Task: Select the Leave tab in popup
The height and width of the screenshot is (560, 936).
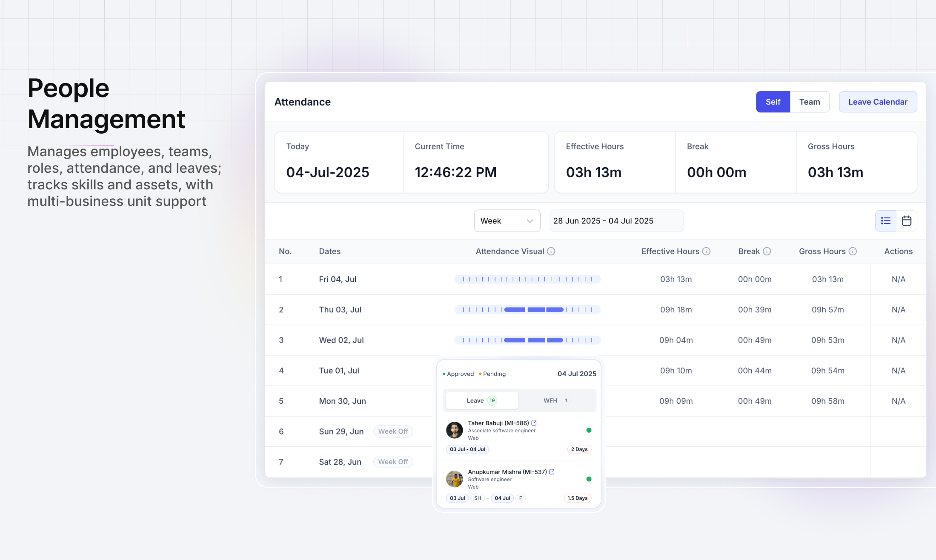Action: click(481, 400)
